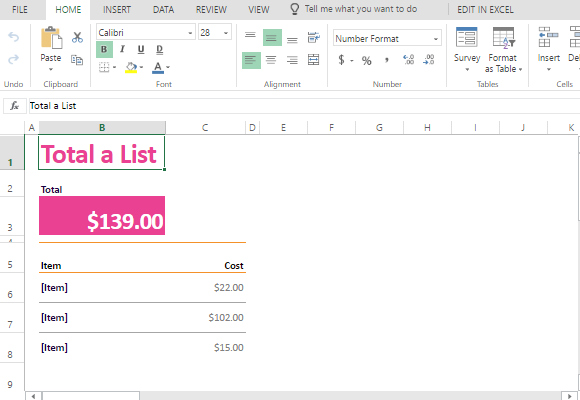
Task: Click the Wrap Text icon
Action: [x=314, y=37]
